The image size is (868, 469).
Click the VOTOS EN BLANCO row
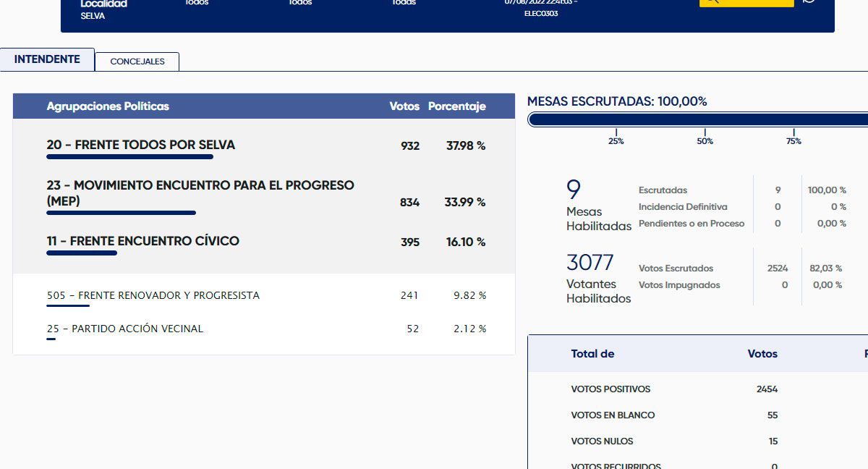613,415
